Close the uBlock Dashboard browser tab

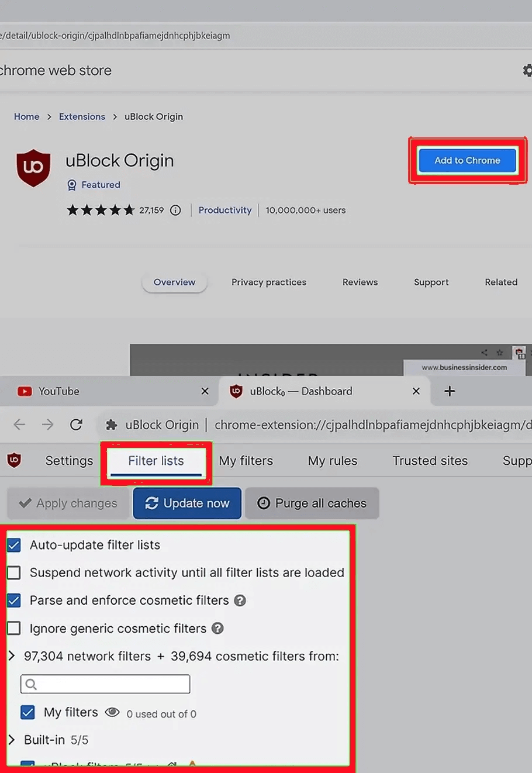coord(416,391)
